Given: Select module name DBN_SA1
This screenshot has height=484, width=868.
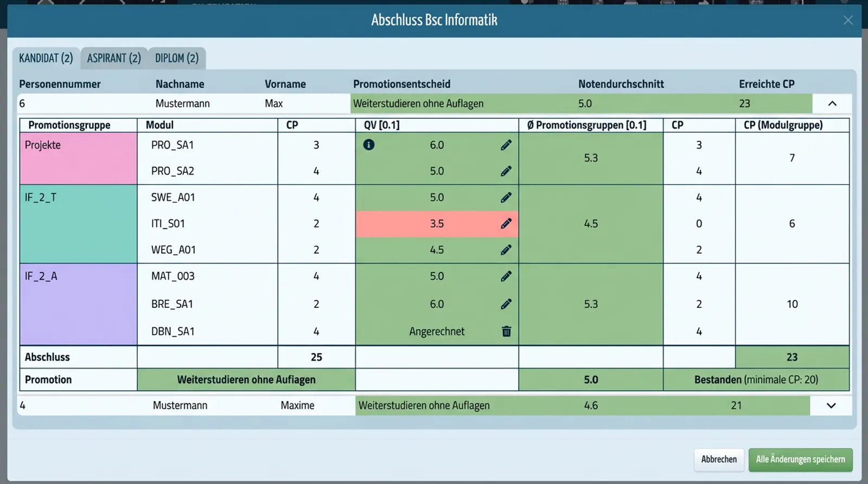Looking at the screenshot, I should coord(173,331).
